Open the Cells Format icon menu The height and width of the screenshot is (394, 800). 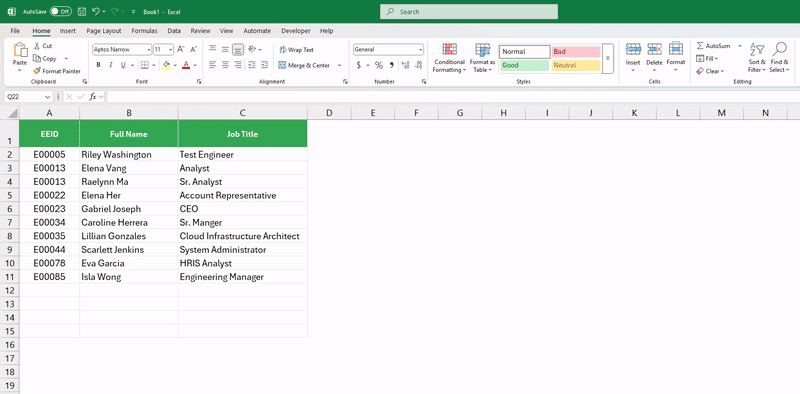coord(676,49)
